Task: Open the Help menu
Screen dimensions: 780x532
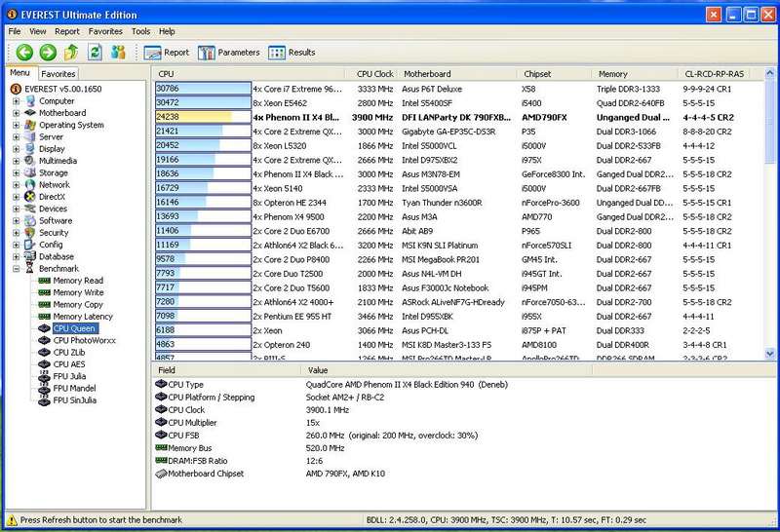Action: pos(167,31)
